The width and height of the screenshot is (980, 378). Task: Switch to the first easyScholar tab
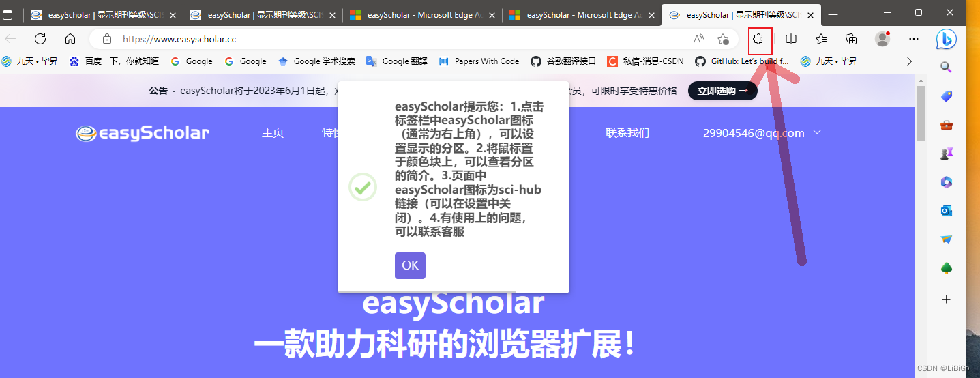click(103, 14)
